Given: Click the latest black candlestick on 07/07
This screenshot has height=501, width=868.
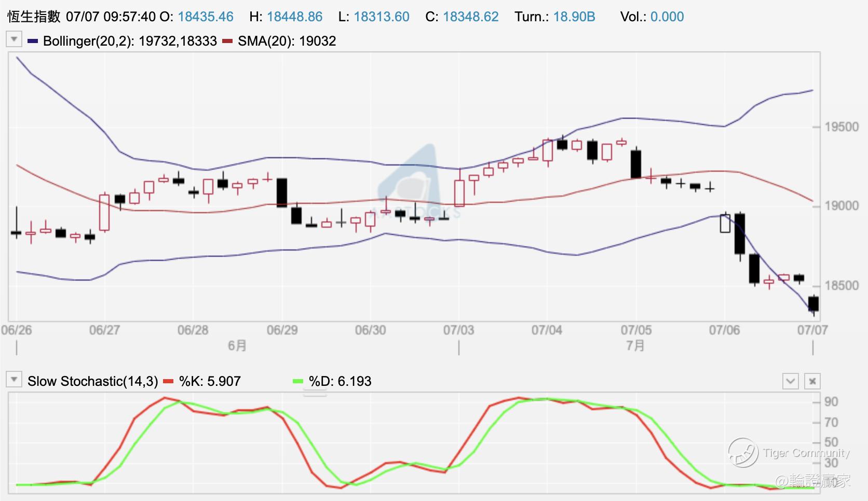Looking at the screenshot, I should (813, 304).
